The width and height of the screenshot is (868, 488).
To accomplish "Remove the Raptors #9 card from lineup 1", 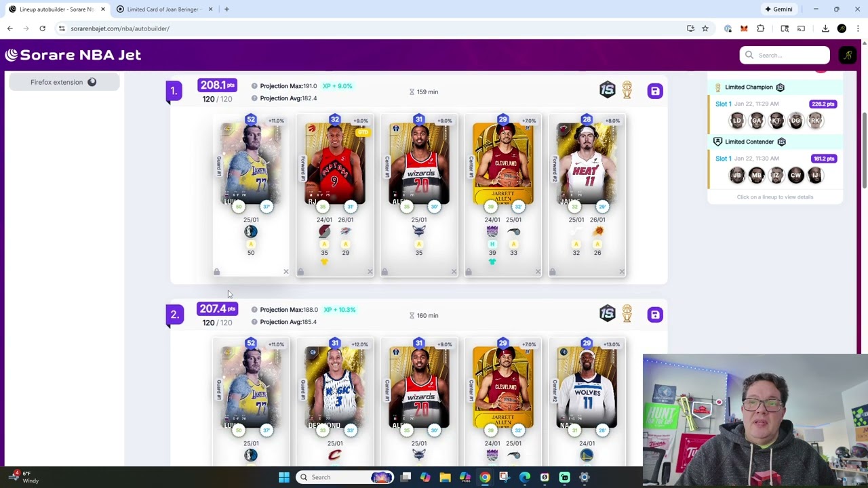I will tap(370, 272).
